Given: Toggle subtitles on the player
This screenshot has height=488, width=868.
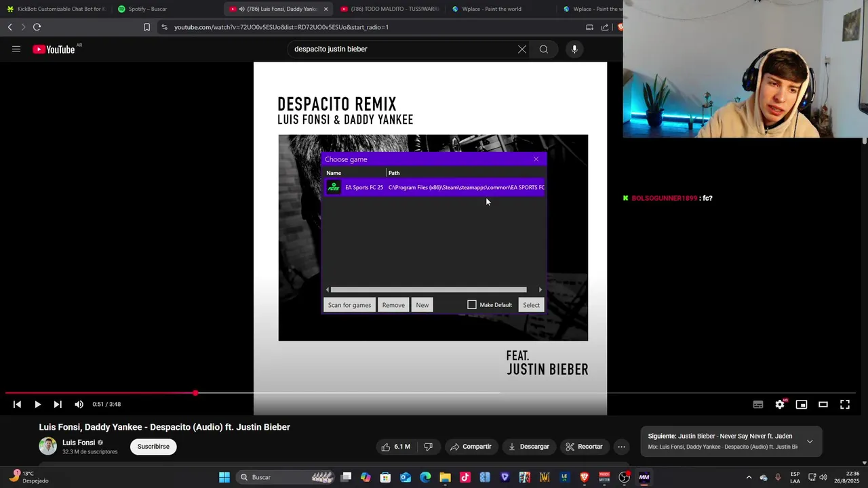Looking at the screenshot, I should 758,404.
